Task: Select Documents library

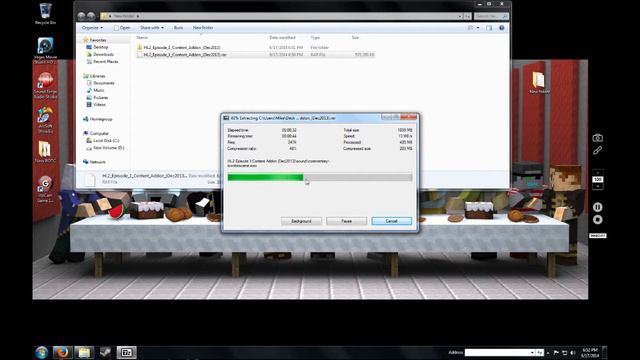Action: [x=100, y=83]
